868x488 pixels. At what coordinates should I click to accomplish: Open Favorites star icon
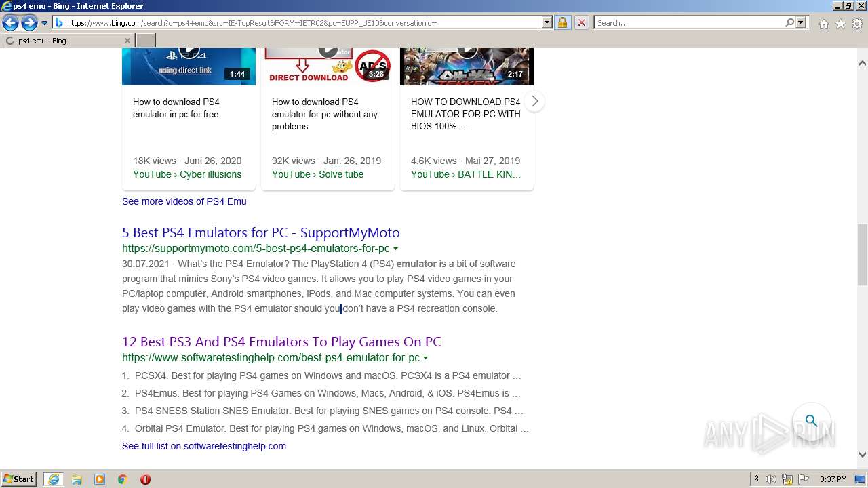(x=840, y=24)
